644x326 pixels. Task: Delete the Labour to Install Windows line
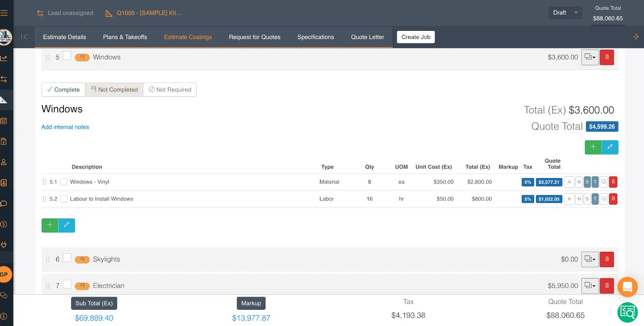[x=613, y=199]
